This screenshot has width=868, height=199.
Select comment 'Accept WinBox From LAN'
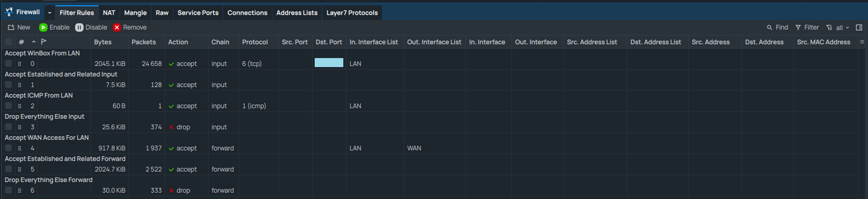point(42,53)
